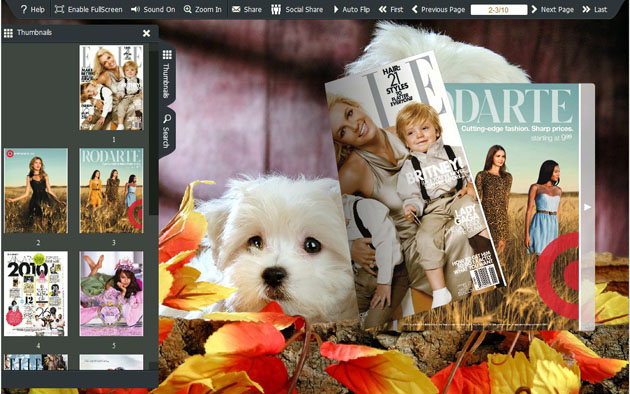Open the vertical Search tab label
This screenshot has height=394, width=630.
[166, 137]
